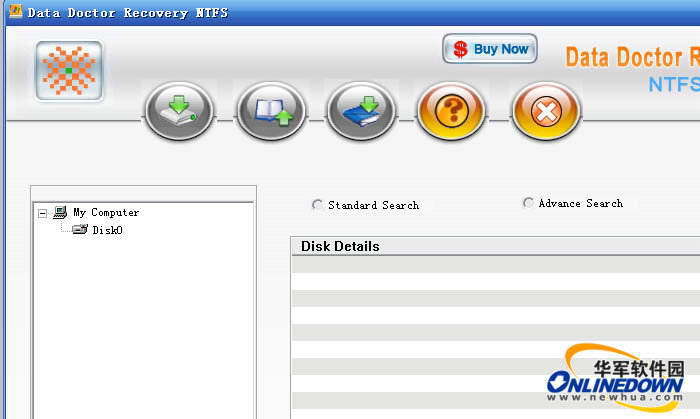Screen dimensions: 700x419
Task: Click the drive download toolbar icon
Action: click(179, 111)
